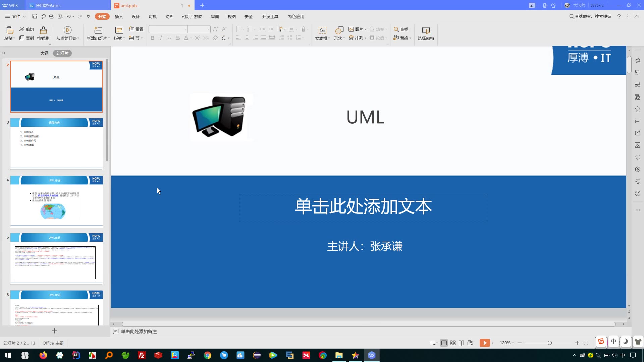Viewport: 644px width, 362px height.
Task: Click the Find (查找) magnifier icon
Action: tap(396, 29)
